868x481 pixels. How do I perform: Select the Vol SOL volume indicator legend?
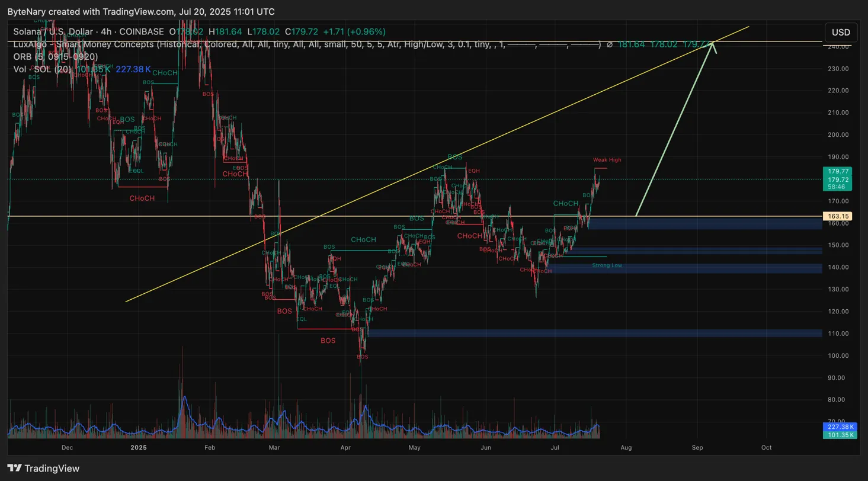click(41, 69)
